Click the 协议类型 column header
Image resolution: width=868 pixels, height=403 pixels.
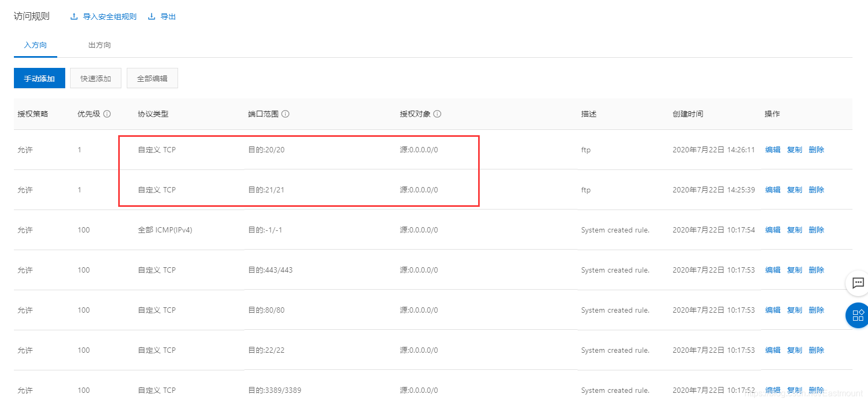(153, 114)
